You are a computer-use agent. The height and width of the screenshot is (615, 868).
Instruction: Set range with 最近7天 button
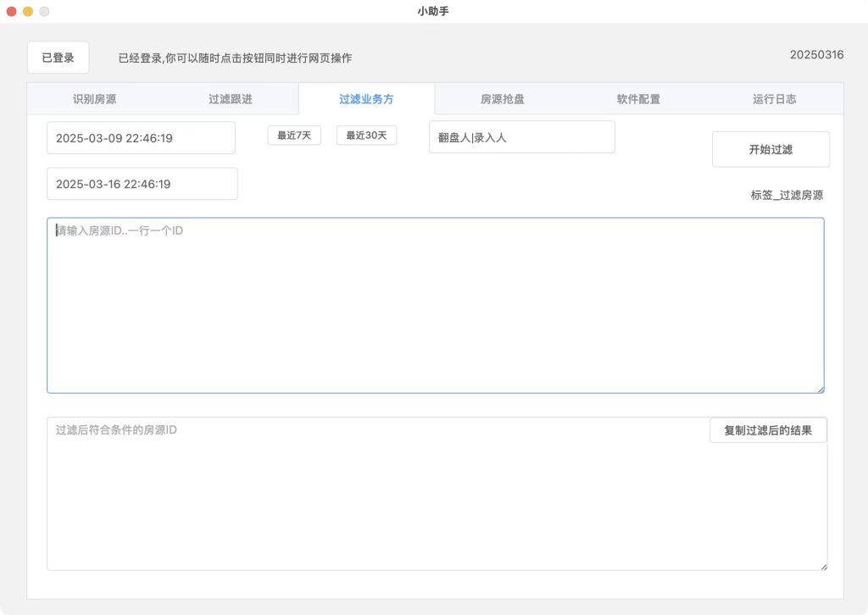point(294,136)
